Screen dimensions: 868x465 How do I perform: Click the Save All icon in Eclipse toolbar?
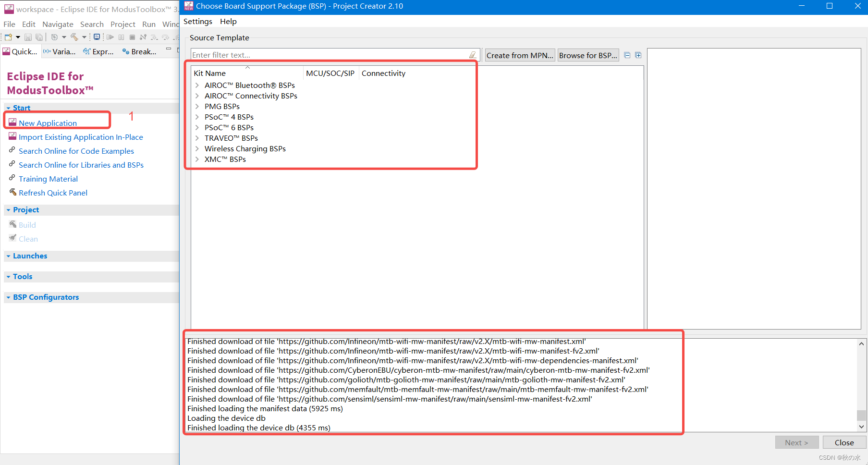[x=39, y=37]
